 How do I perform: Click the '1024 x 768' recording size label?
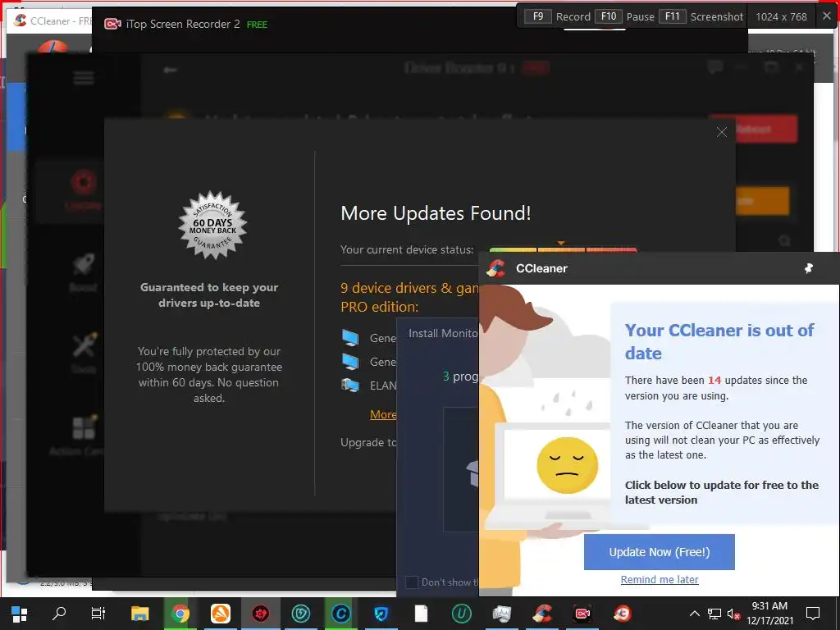(781, 16)
